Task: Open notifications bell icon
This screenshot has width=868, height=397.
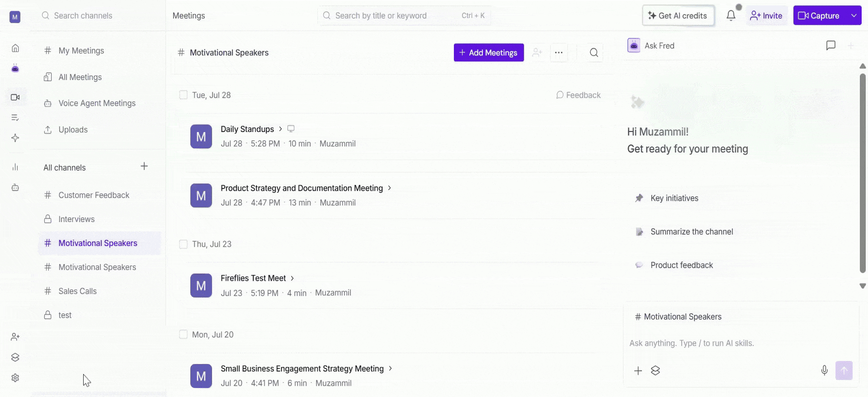Action: (731, 16)
